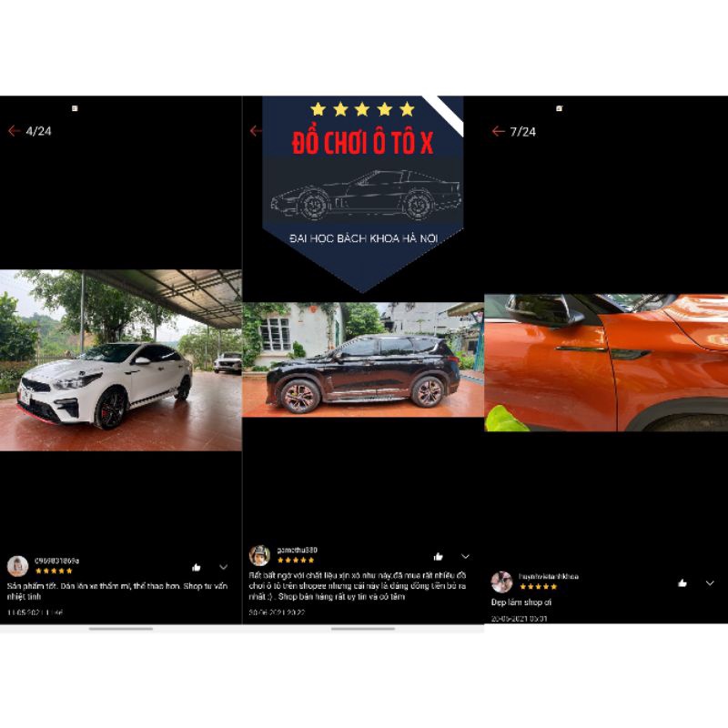Open the black SUV reviewer's avatar
The height and width of the screenshot is (728, 728).
click(x=260, y=555)
